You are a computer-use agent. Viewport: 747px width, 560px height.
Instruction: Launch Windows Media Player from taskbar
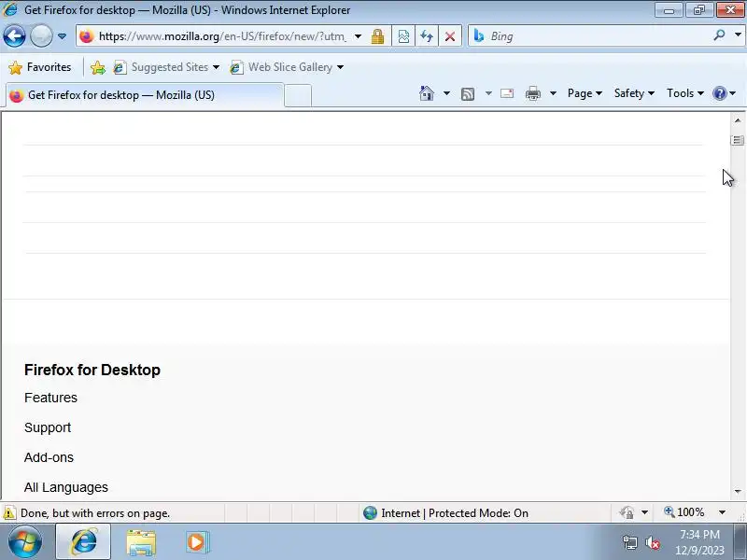(x=197, y=542)
